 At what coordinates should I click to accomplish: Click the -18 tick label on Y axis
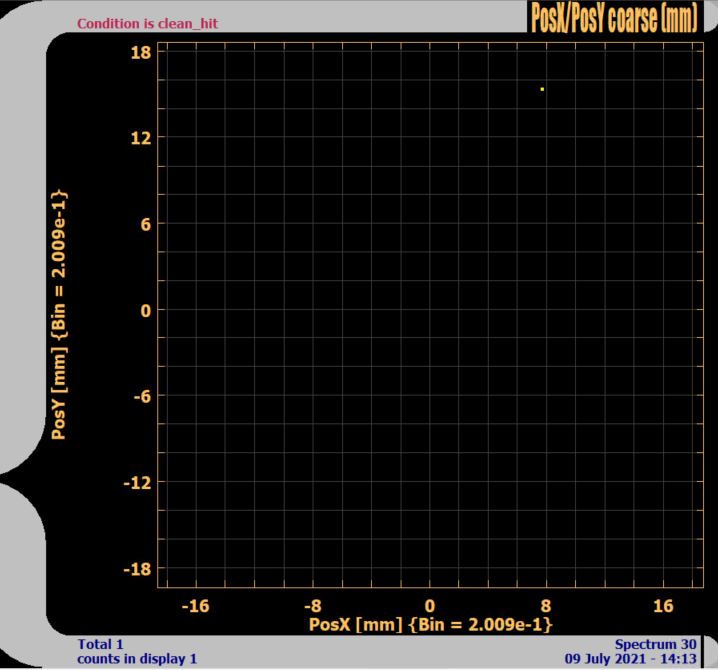click(137, 570)
